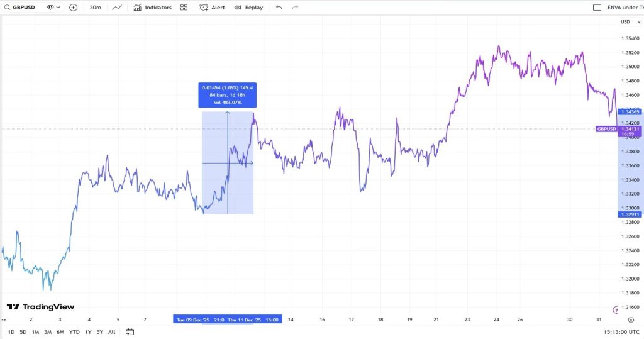Open the indicator templates grid icon
Image resolution: width=644 pixels, height=339 pixels.
[x=184, y=8]
